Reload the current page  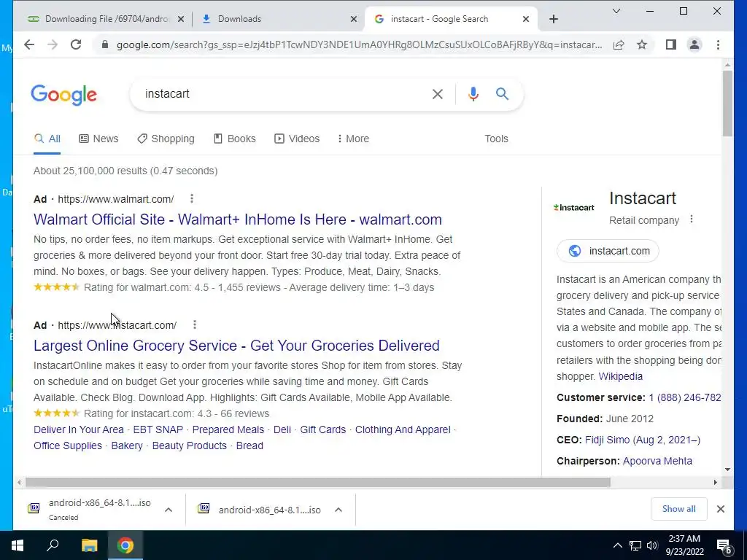point(76,44)
